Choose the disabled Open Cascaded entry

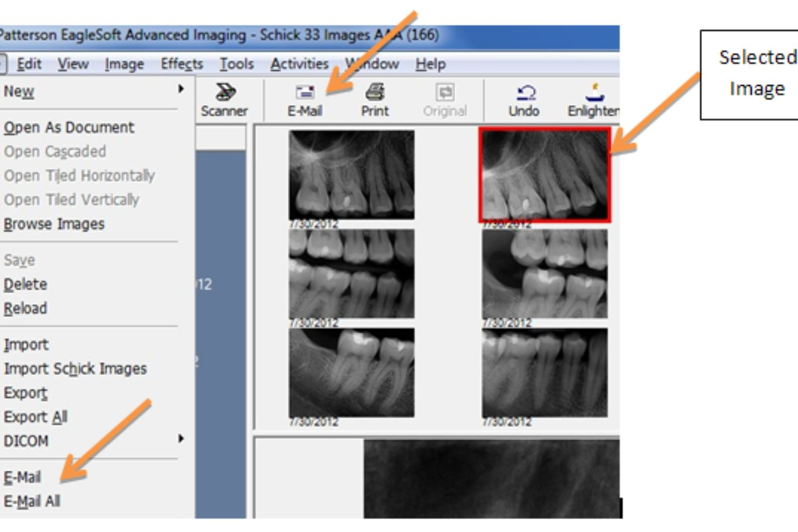tap(54, 151)
